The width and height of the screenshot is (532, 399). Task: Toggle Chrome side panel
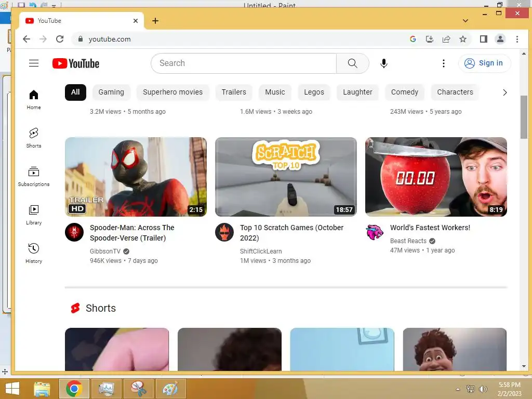coord(484,39)
